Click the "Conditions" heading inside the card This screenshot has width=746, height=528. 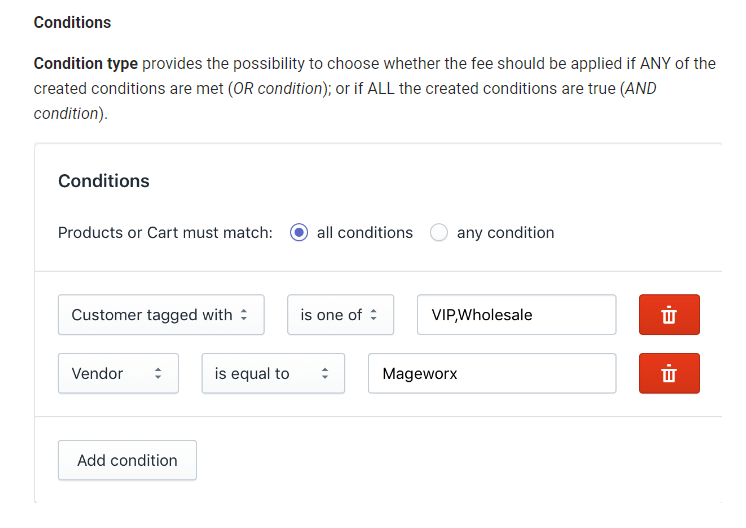tap(104, 181)
